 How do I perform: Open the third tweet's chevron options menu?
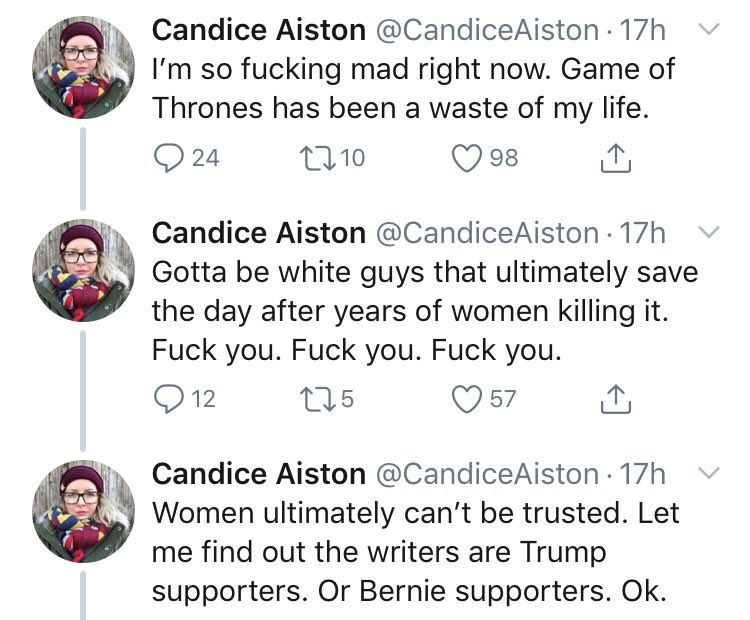coord(708,473)
